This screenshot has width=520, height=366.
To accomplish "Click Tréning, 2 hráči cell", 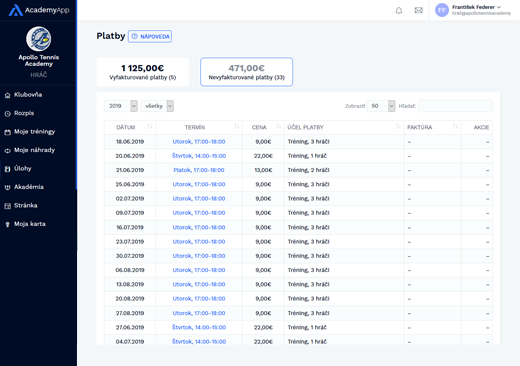I will click(344, 170).
